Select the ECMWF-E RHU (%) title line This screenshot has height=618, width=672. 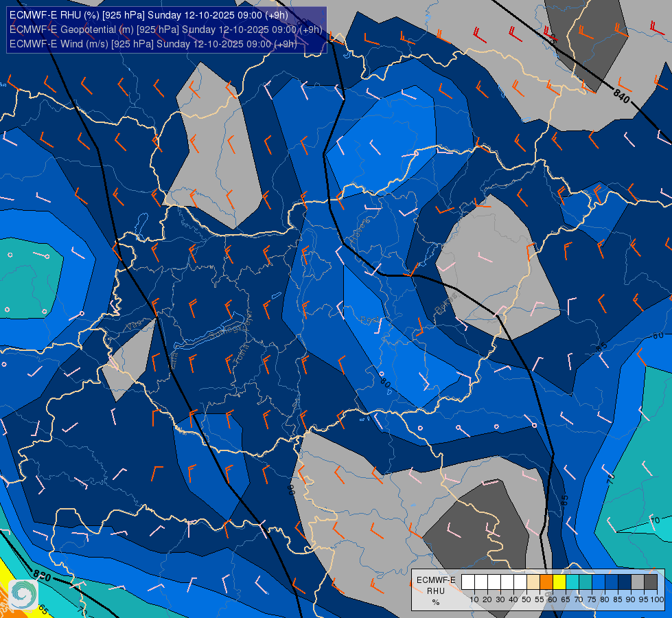(x=149, y=15)
